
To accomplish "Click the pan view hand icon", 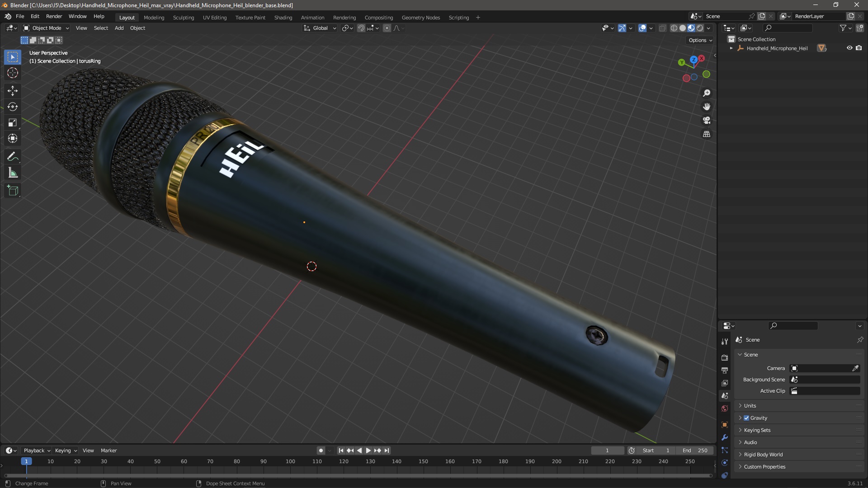I will pos(707,107).
